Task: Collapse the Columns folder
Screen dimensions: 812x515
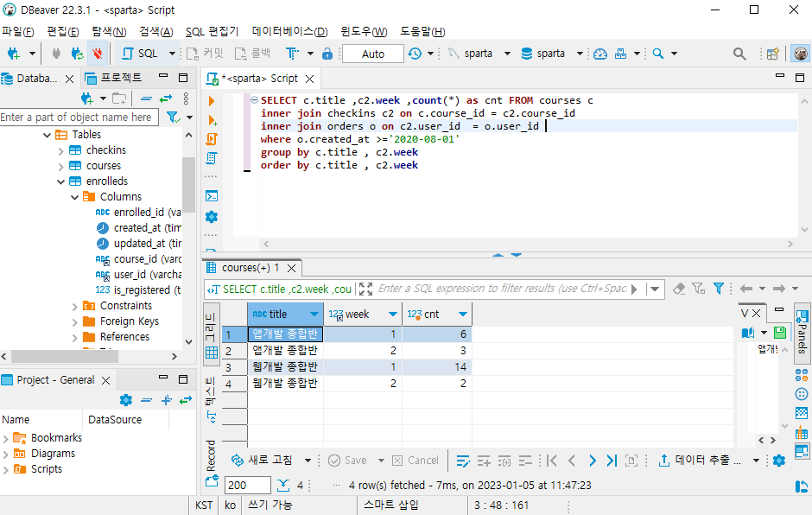Action: point(74,197)
